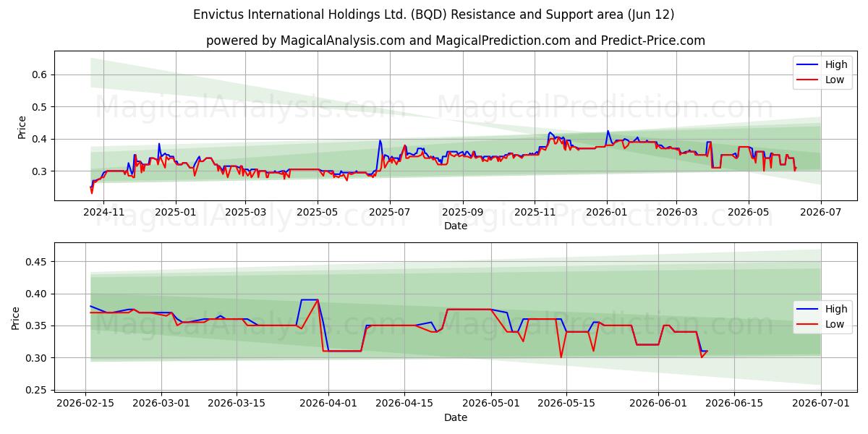Click 'Low' label in upper chart legend

tap(835, 80)
